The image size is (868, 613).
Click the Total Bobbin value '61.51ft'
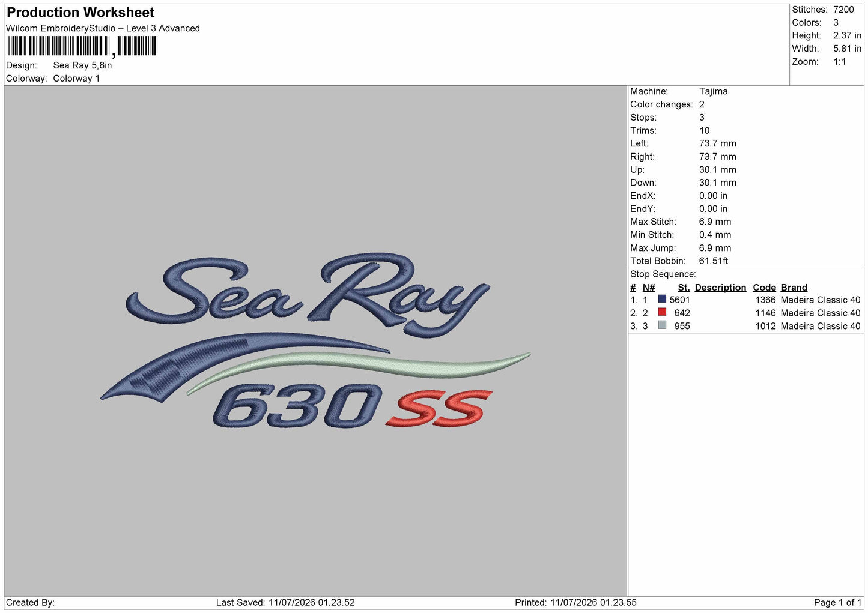tap(714, 261)
